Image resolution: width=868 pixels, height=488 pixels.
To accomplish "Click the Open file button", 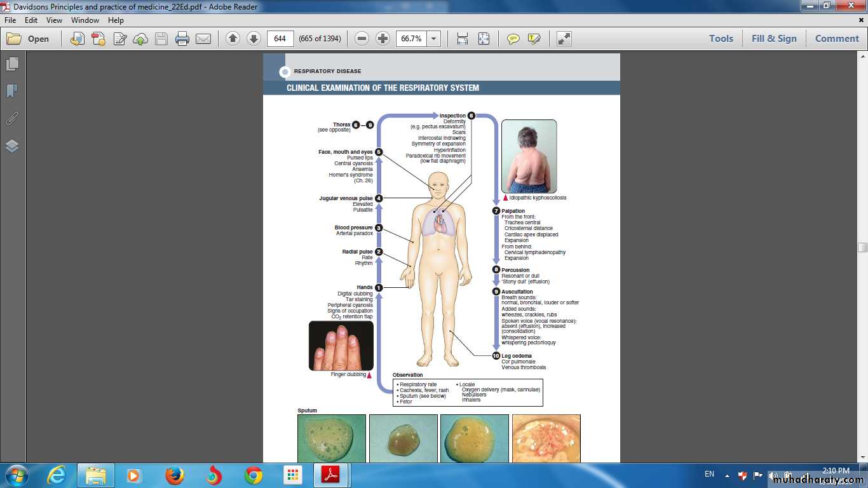I will [x=29, y=39].
